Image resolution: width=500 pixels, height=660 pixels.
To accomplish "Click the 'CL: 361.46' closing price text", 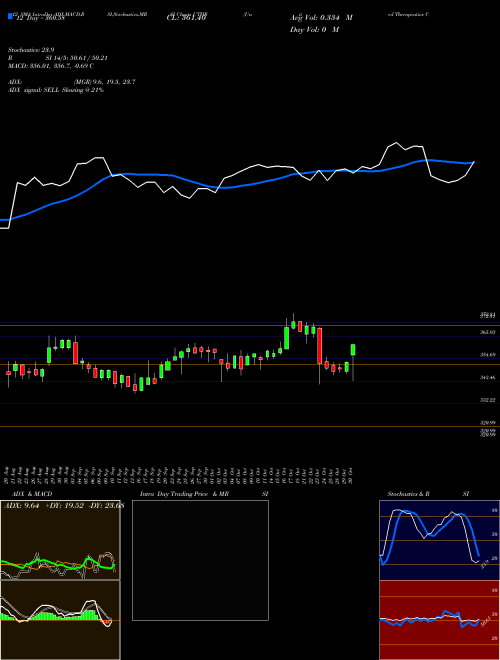I will click(x=186, y=18).
